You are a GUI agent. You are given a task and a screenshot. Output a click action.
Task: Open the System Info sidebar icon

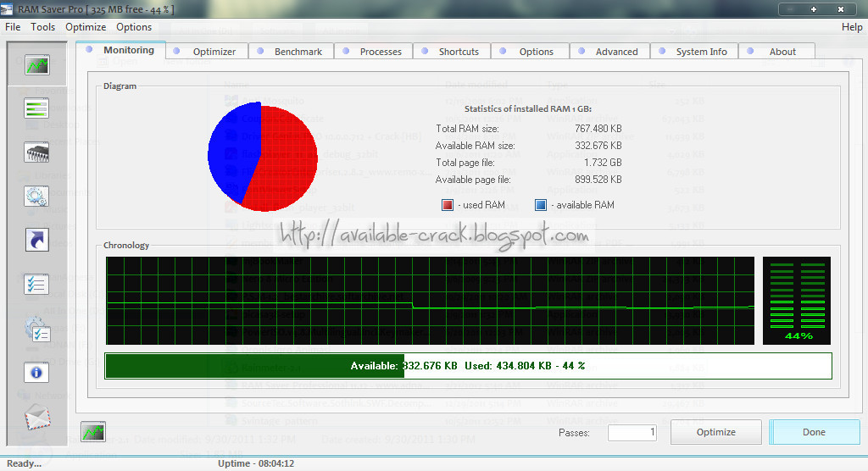tap(36, 373)
